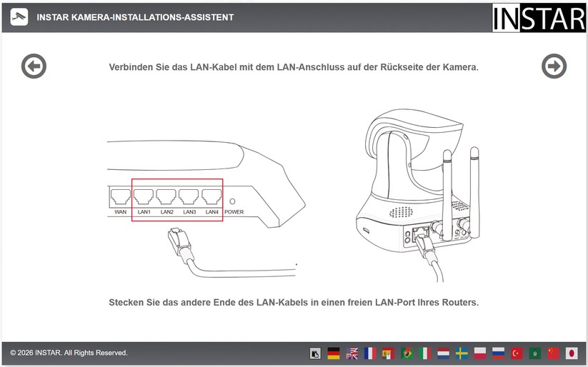Open the INSTAR logo link
Image resolution: width=588 pixels, height=367 pixels.
click(539, 18)
